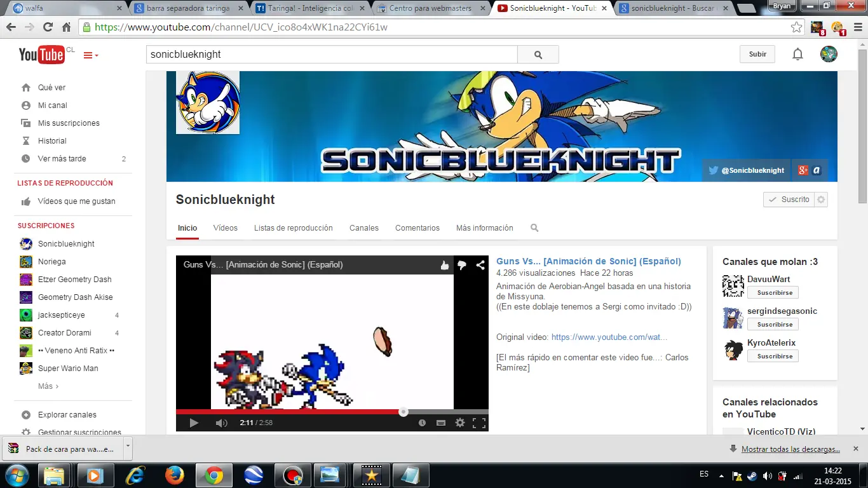Show hidden system tray icons
Screen dimensions: 868x488
(x=721, y=475)
